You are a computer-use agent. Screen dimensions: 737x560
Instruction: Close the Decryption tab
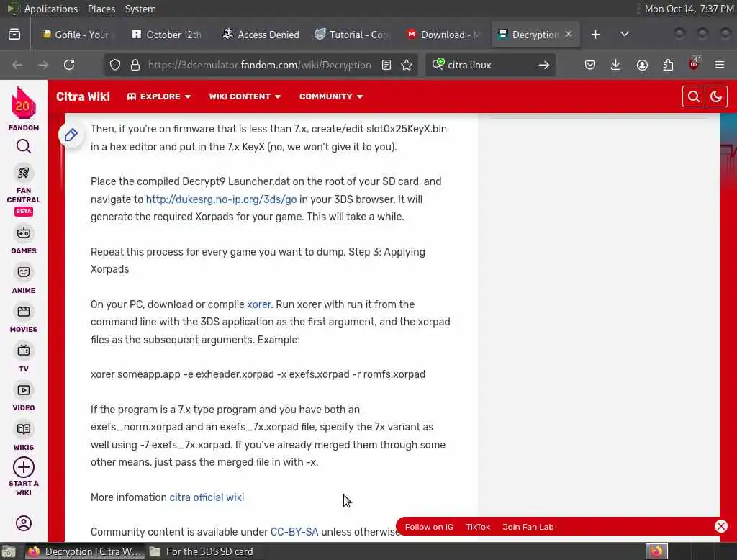point(569,34)
